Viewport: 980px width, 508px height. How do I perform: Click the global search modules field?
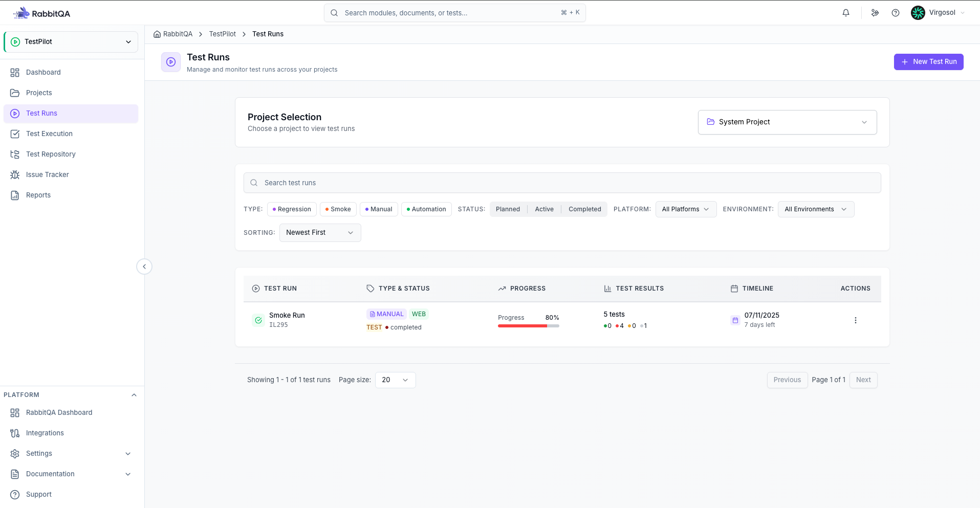click(455, 13)
